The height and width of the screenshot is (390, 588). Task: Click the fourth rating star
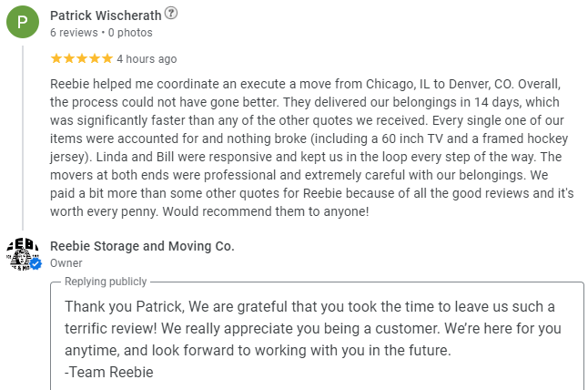click(x=94, y=59)
